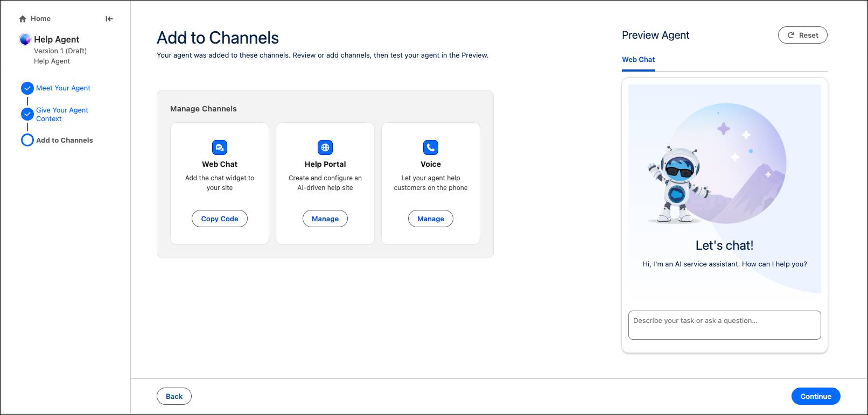The height and width of the screenshot is (415, 868).
Task: Open the Meet Your Agent step
Action: [63, 88]
